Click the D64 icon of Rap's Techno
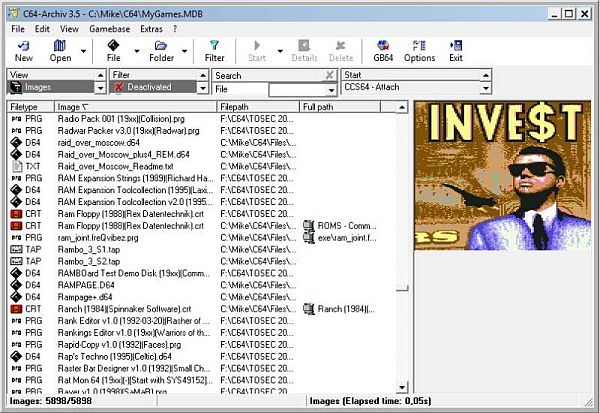Viewport: 600px width, 413px height. coord(16,356)
